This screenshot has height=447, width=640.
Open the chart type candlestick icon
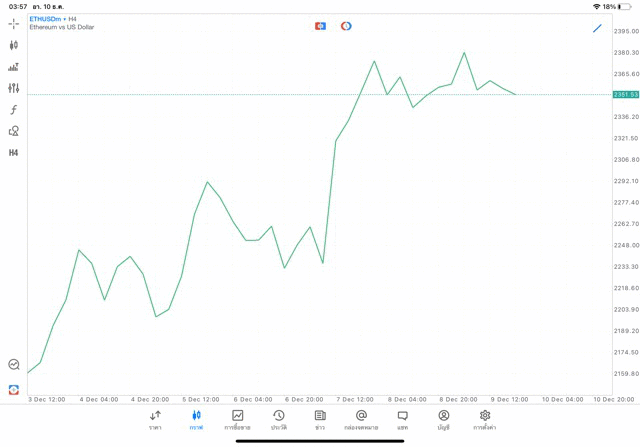click(x=14, y=45)
